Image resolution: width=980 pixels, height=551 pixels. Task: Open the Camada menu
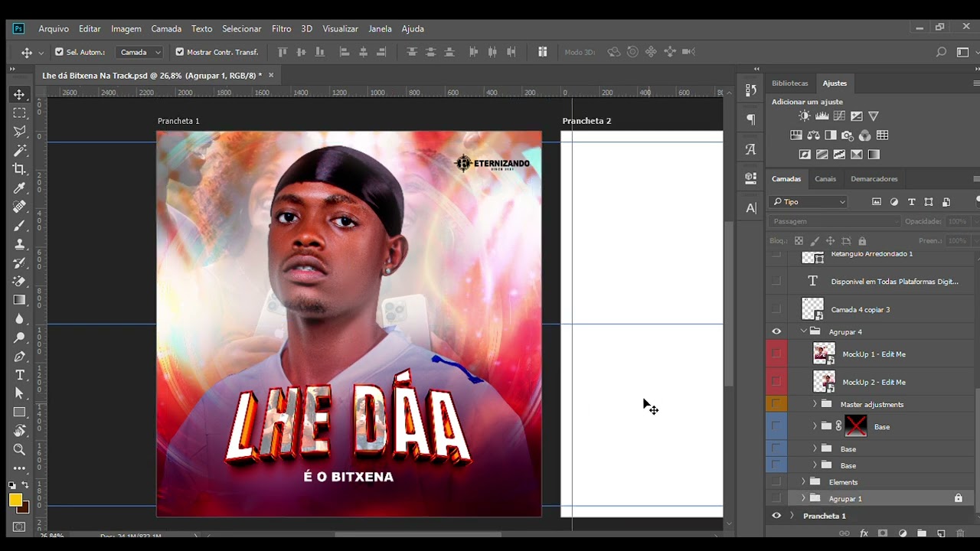166,28
